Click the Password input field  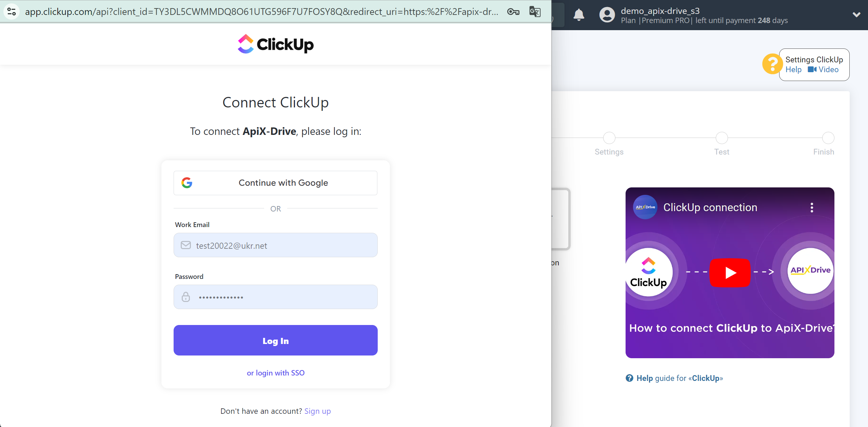[x=276, y=297]
